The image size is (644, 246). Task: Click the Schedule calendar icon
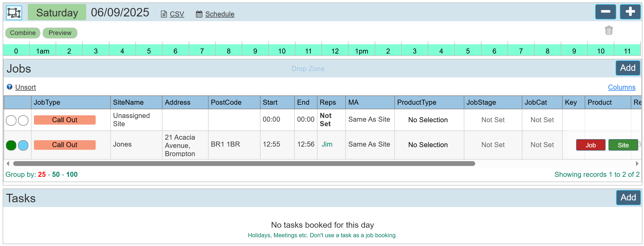click(x=199, y=14)
